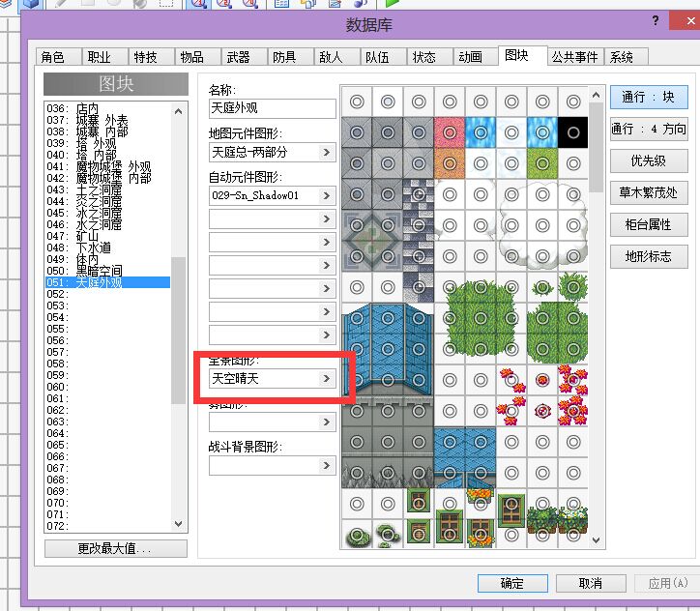This screenshot has height=611, width=700.
Task: Select tileset 041: 魔物城堡 外观
Action: point(107,166)
